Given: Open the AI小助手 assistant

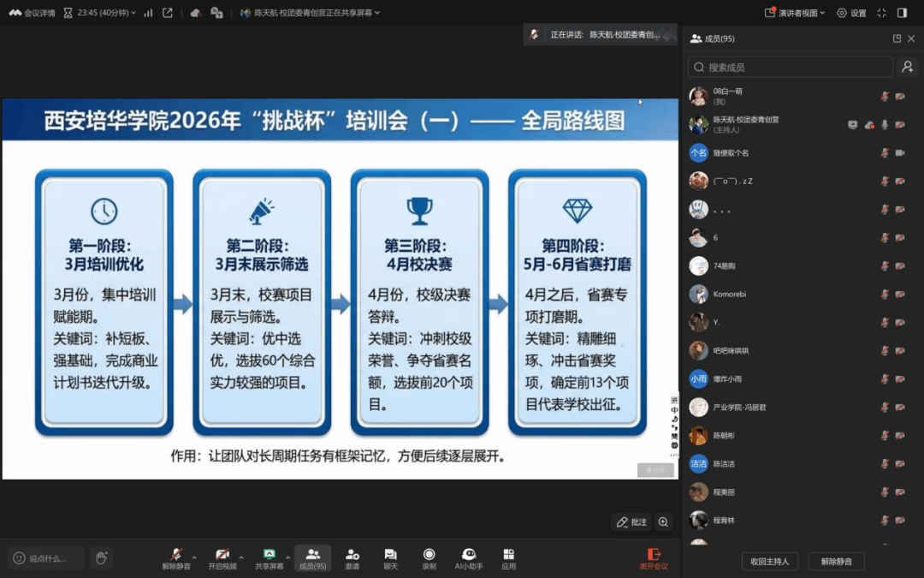Looking at the screenshot, I should 468,557.
